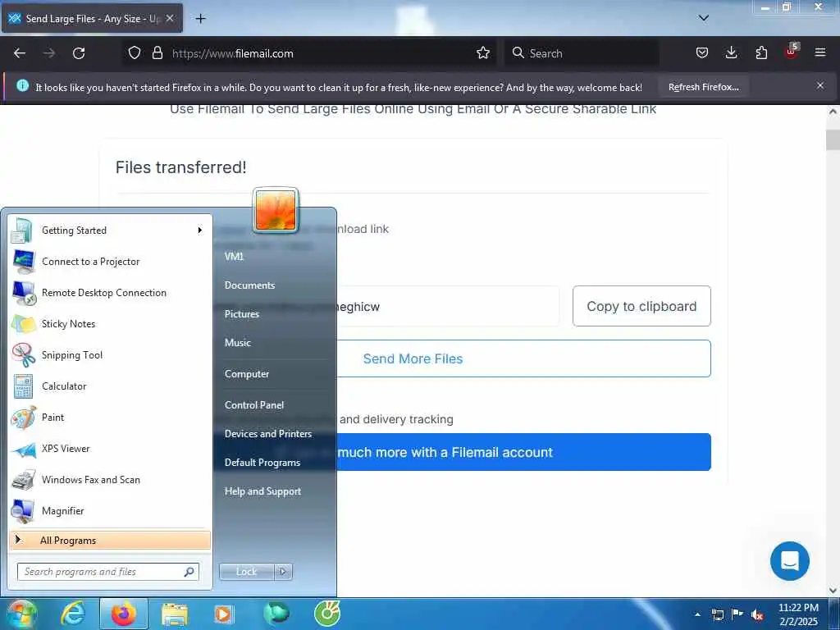Screen dimensions: 840x630
Task: Open Paint from the Start menu
Action: 110,418
